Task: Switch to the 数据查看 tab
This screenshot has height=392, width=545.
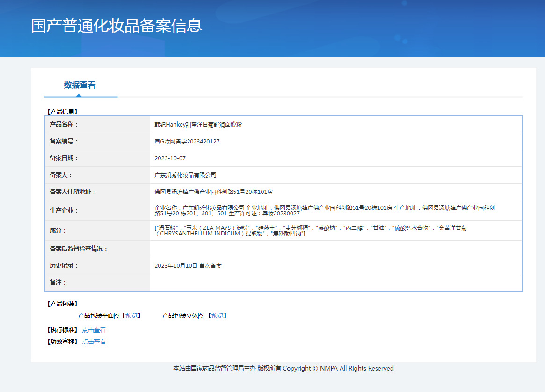Action: click(x=80, y=85)
